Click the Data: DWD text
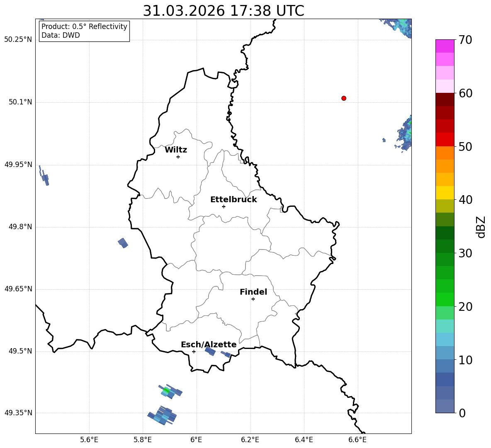Screen dimensions: 491x448 tap(61, 35)
